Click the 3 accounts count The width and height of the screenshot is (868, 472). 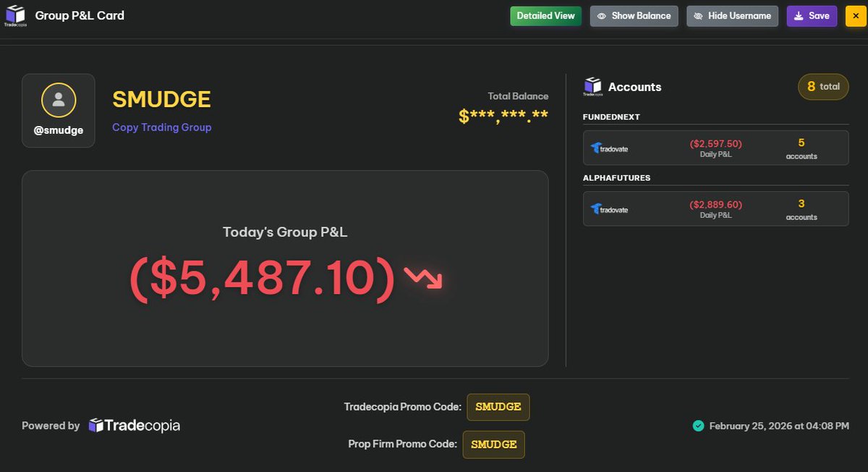coord(801,208)
